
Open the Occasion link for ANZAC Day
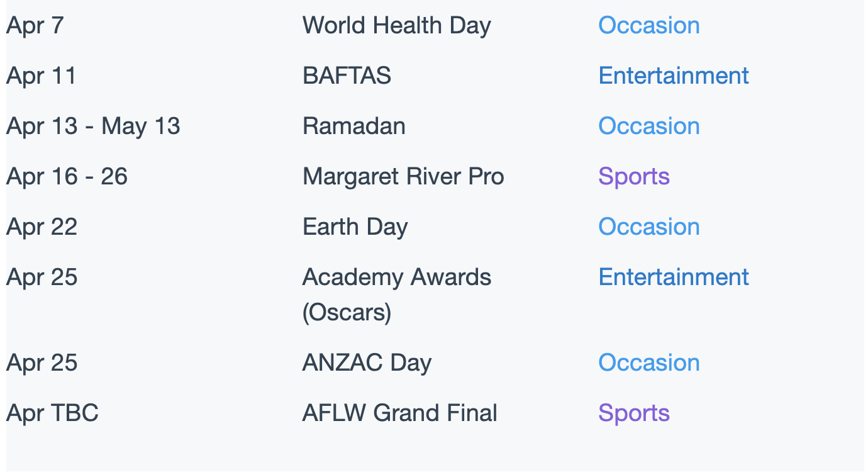[x=648, y=362]
